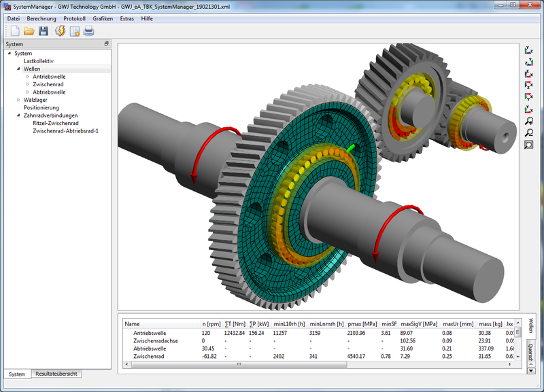The height and width of the screenshot is (392, 544).
Task: Expand the Antriebswelle tree node
Action: point(27,77)
